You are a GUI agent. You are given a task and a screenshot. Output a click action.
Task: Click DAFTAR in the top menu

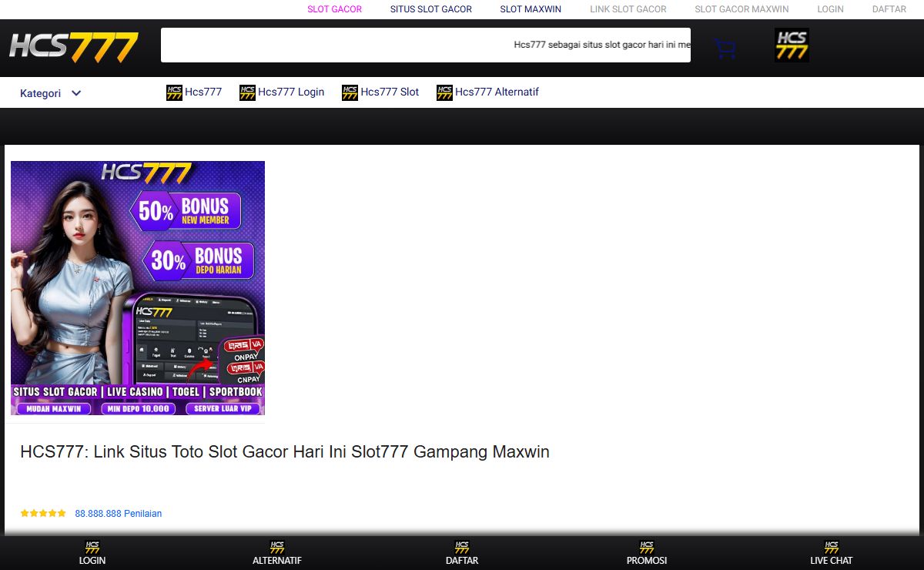click(889, 9)
